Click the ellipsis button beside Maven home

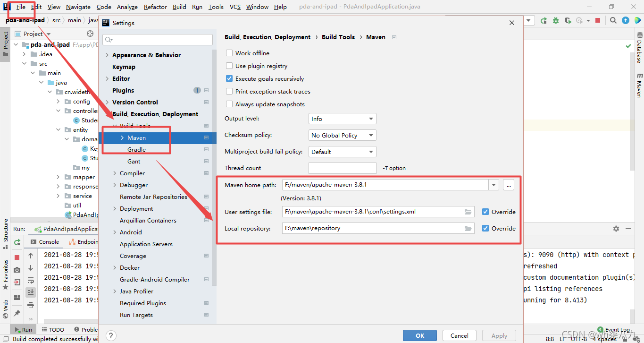click(x=508, y=185)
